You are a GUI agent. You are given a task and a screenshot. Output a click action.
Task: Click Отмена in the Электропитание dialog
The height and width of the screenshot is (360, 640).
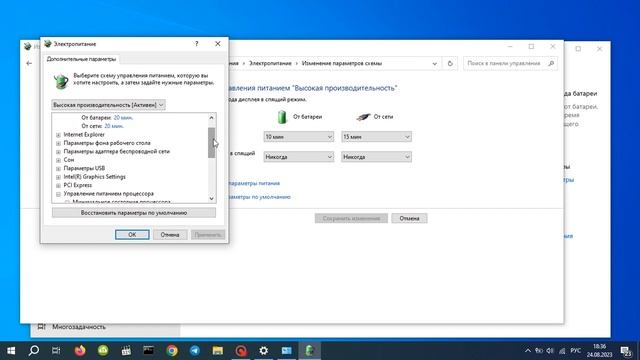coord(170,235)
